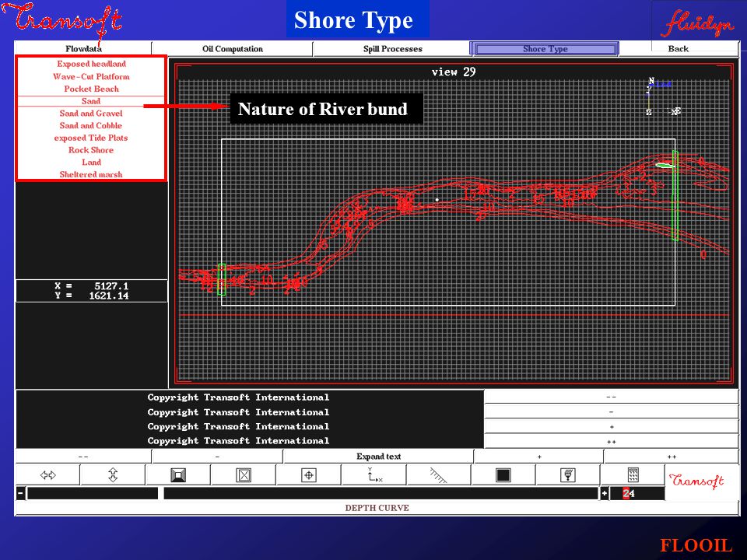Screen dimensions: 747x560
Task: Switch to the Spill Processes tab
Action: (x=392, y=48)
